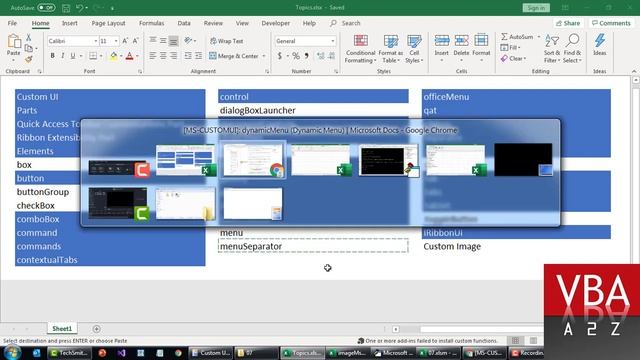Open the Page Layout tab
Screen dimensions: 640x360
point(108,23)
